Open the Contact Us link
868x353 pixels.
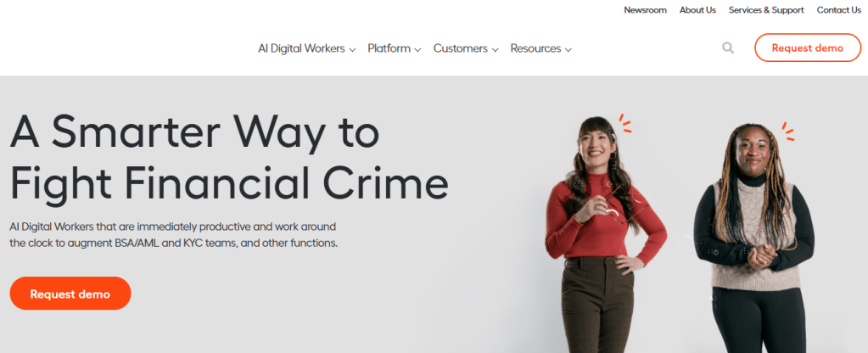coord(839,10)
